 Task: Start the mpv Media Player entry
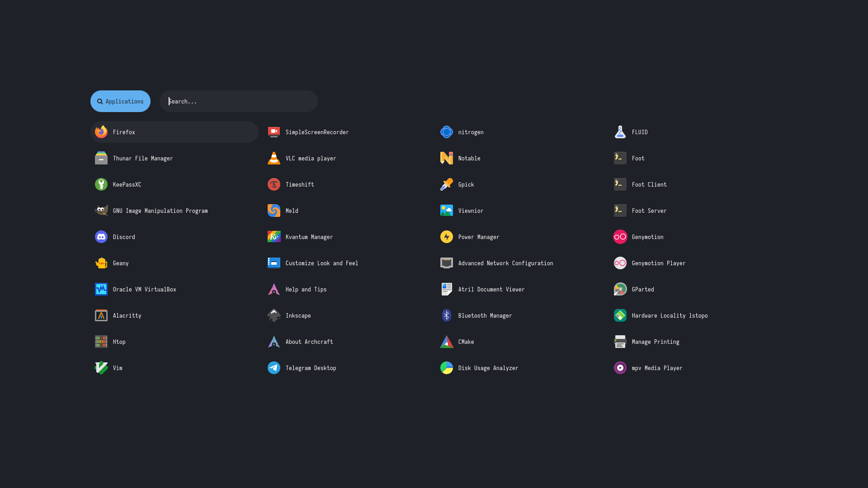click(x=656, y=368)
